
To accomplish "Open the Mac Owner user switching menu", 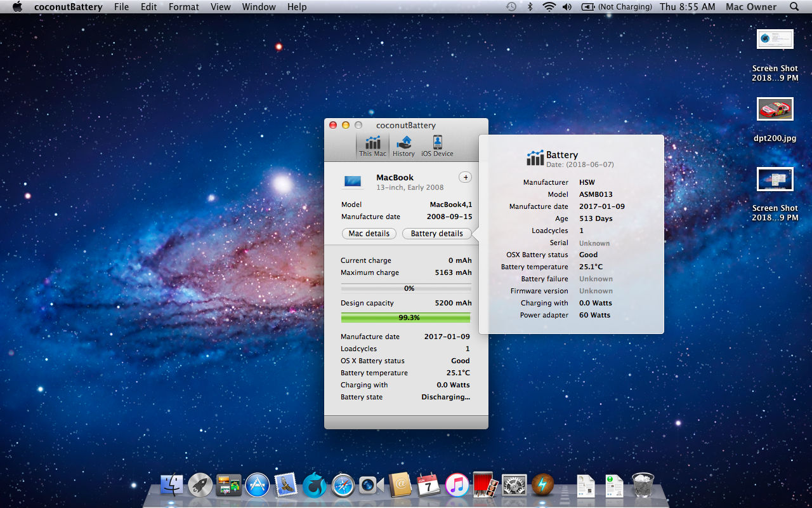I will pyautogui.click(x=750, y=6).
